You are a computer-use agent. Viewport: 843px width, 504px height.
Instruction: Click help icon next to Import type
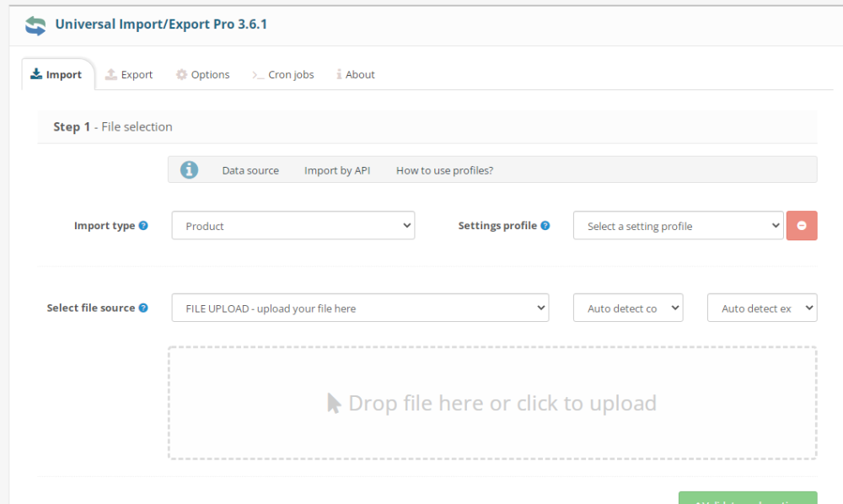pyautogui.click(x=143, y=226)
